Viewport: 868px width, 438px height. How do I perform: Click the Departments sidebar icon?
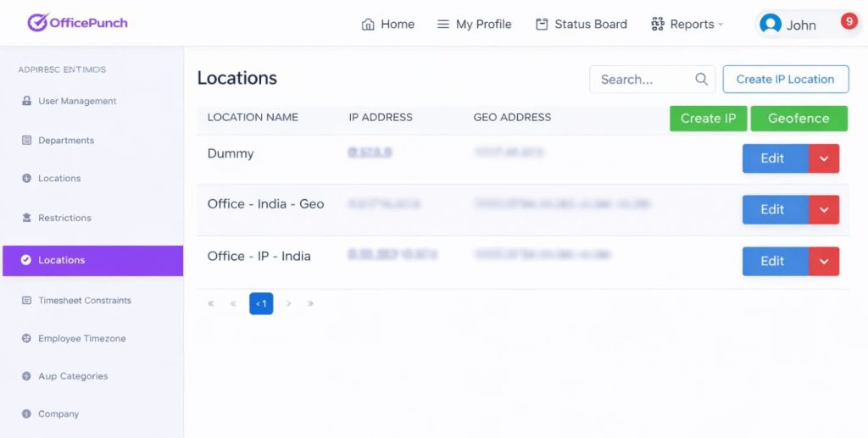point(26,141)
